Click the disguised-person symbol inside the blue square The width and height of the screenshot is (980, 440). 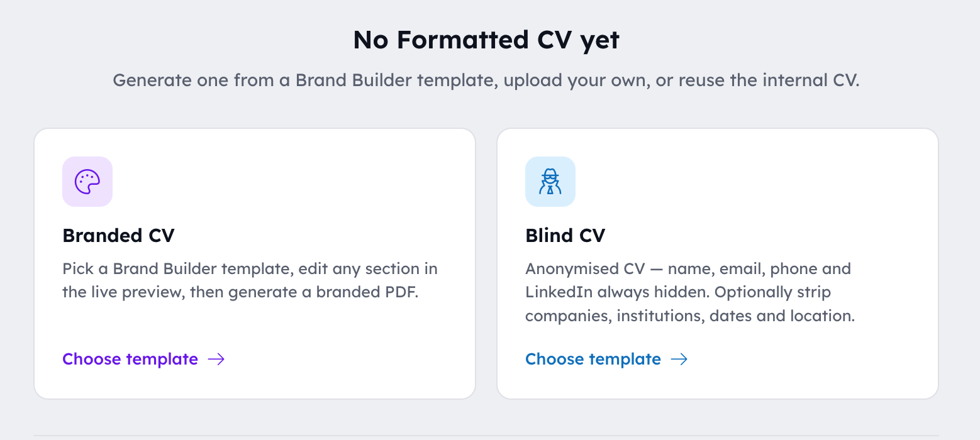(550, 182)
